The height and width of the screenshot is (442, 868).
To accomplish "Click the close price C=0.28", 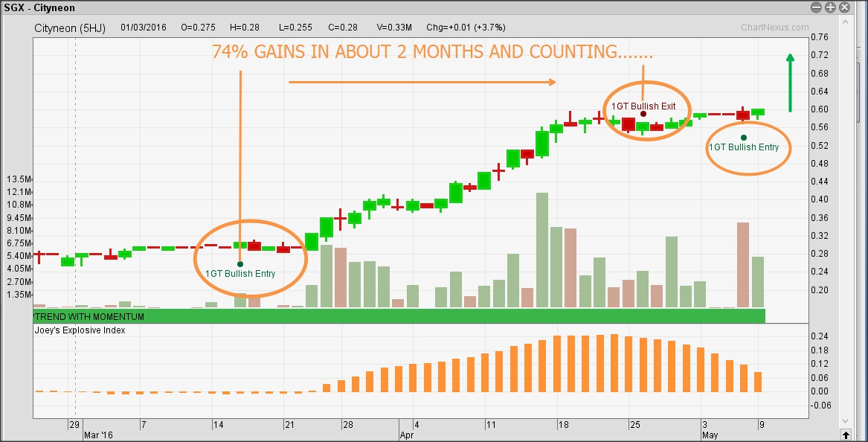I will pyautogui.click(x=343, y=27).
